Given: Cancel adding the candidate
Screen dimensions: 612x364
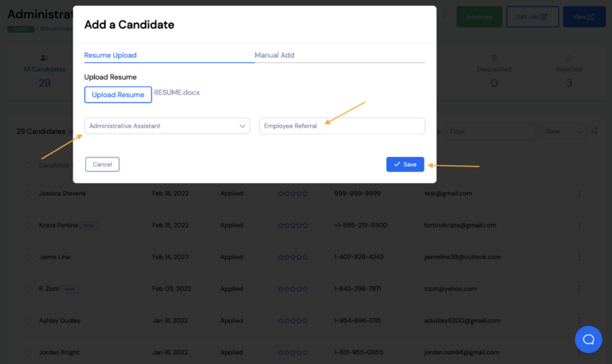Looking at the screenshot, I should pos(102,164).
